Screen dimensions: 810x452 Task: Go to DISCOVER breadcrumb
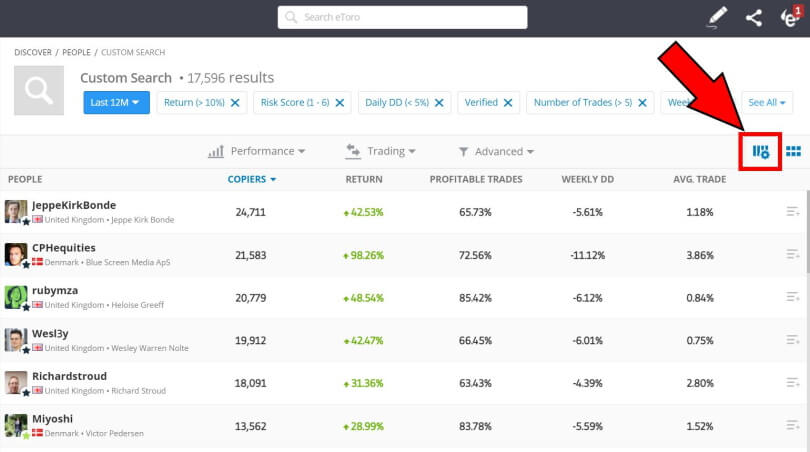pyautogui.click(x=33, y=52)
